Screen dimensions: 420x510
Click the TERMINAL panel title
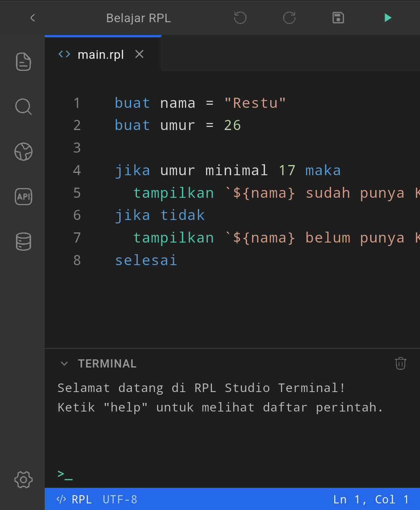coord(107,364)
